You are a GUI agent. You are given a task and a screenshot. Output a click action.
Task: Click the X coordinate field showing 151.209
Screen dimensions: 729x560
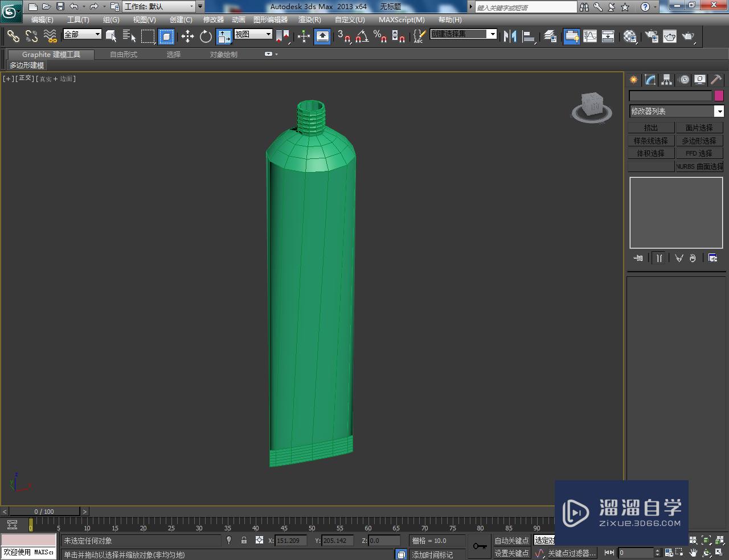pyautogui.click(x=290, y=541)
